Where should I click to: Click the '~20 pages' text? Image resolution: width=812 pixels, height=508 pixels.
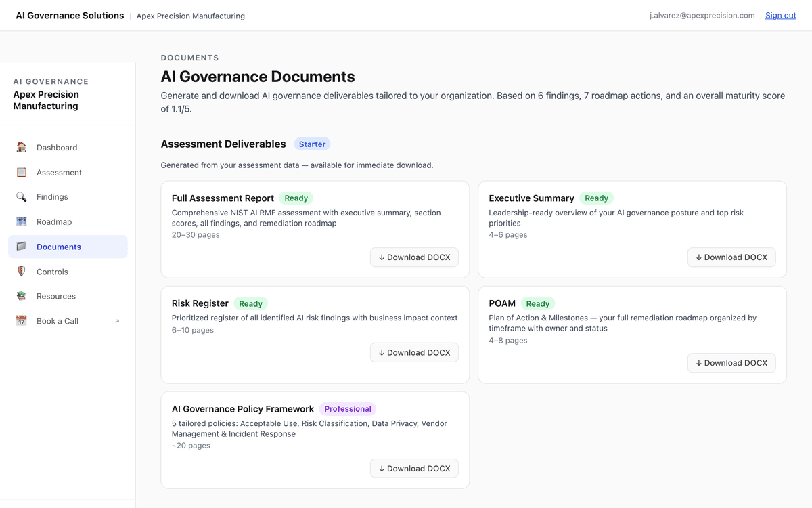pos(191,446)
